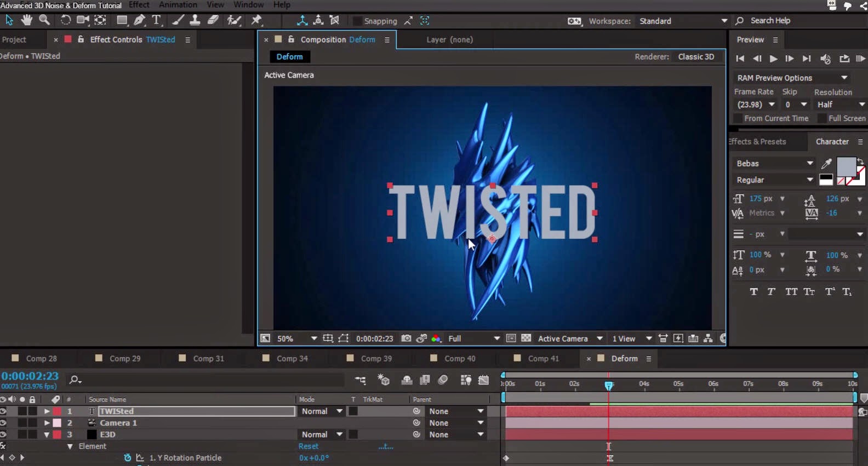The image size is (868, 466).
Task: Open the channel RGB color icon
Action: (x=436, y=338)
